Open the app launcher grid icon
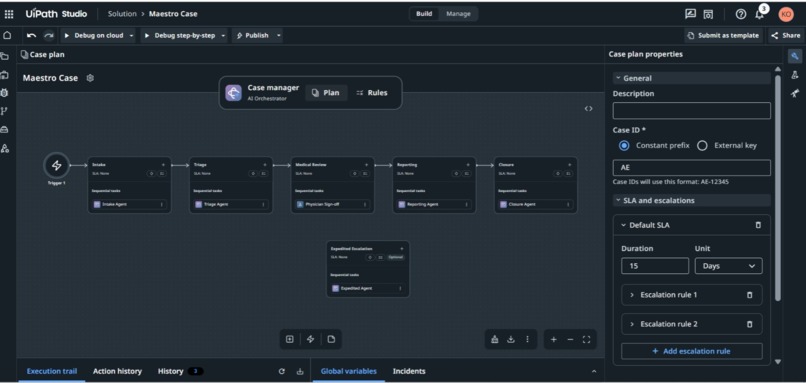The image size is (806, 383). (9, 14)
